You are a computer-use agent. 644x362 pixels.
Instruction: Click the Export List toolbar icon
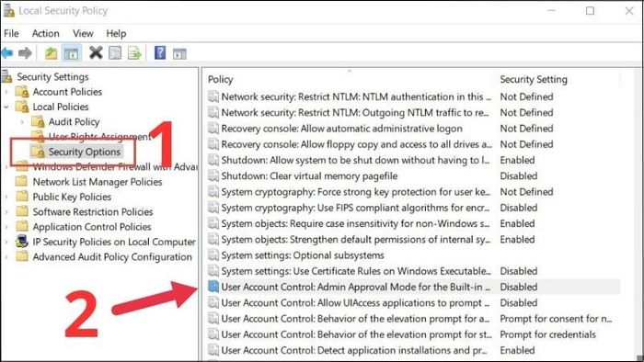click(134, 53)
